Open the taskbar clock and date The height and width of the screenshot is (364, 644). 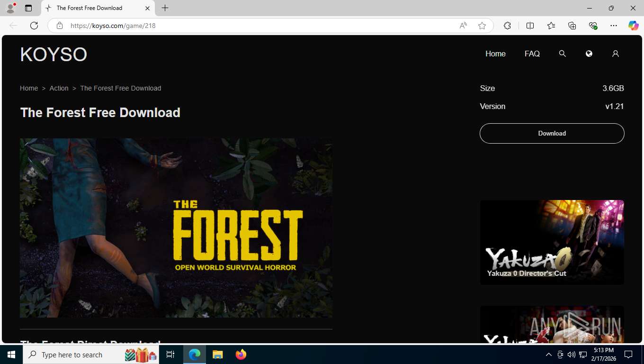pos(603,355)
